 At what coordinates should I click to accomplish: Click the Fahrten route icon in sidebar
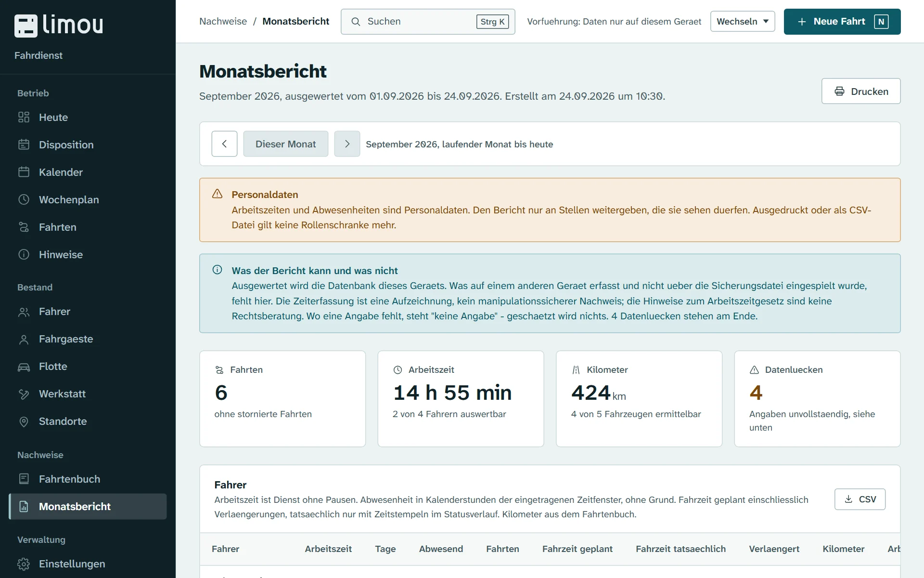tap(24, 227)
